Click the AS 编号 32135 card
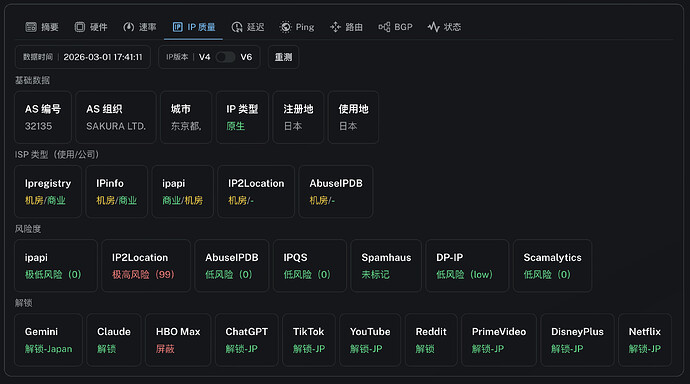This screenshot has height=384, width=690. pyautogui.click(x=43, y=117)
